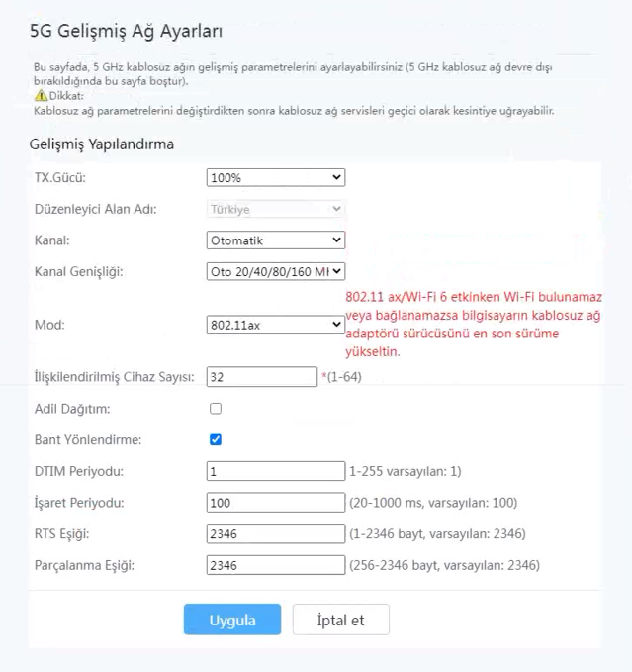This screenshot has height=672, width=632.
Task: Select the Mod dropdown showing 802.11ax
Action: (x=276, y=324)
